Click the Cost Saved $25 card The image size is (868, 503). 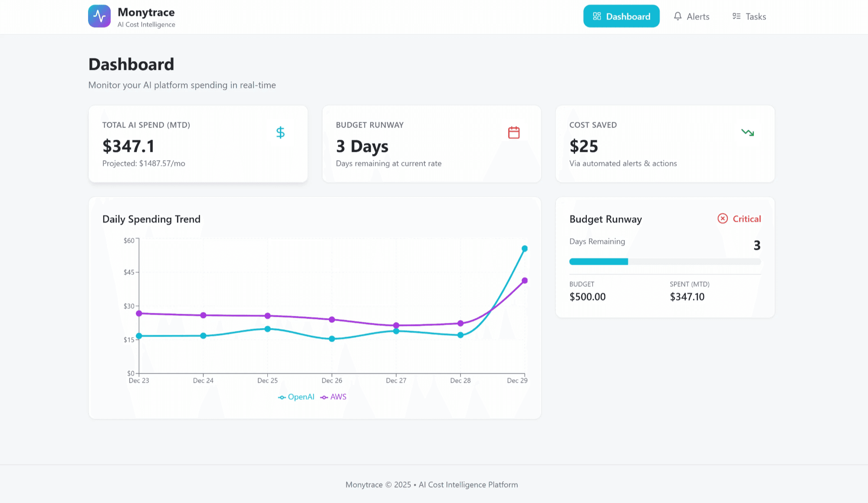665,144
